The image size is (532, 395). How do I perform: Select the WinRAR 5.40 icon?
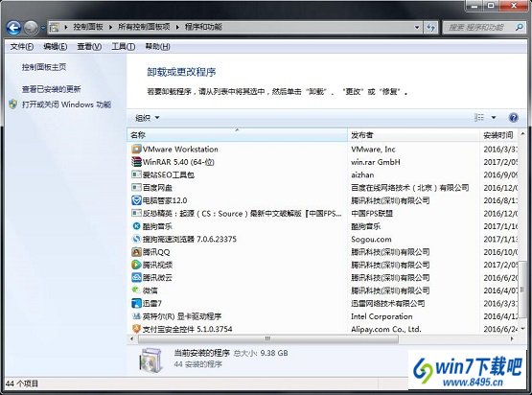pyautogui.click(x=136, y=162)
